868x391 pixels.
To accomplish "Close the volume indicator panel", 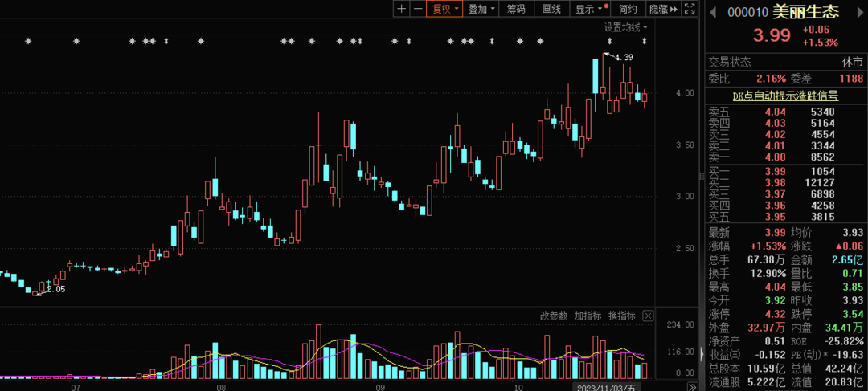I will tap(649, 316).
